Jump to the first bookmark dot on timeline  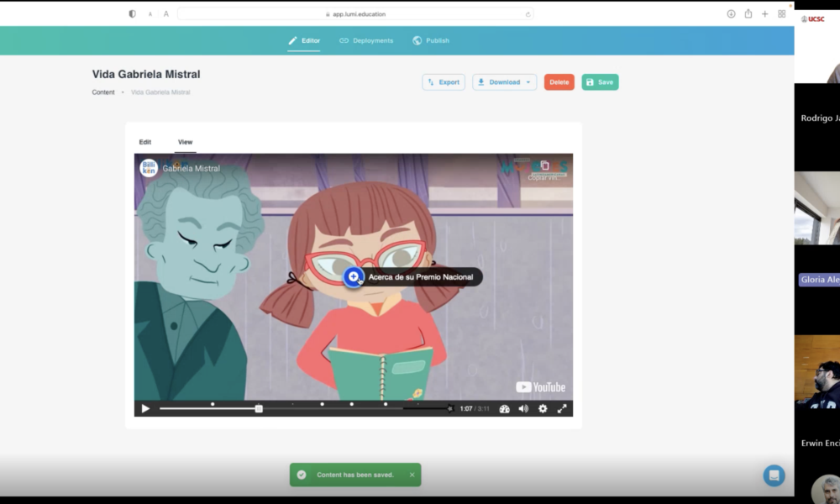coord(213,404)
